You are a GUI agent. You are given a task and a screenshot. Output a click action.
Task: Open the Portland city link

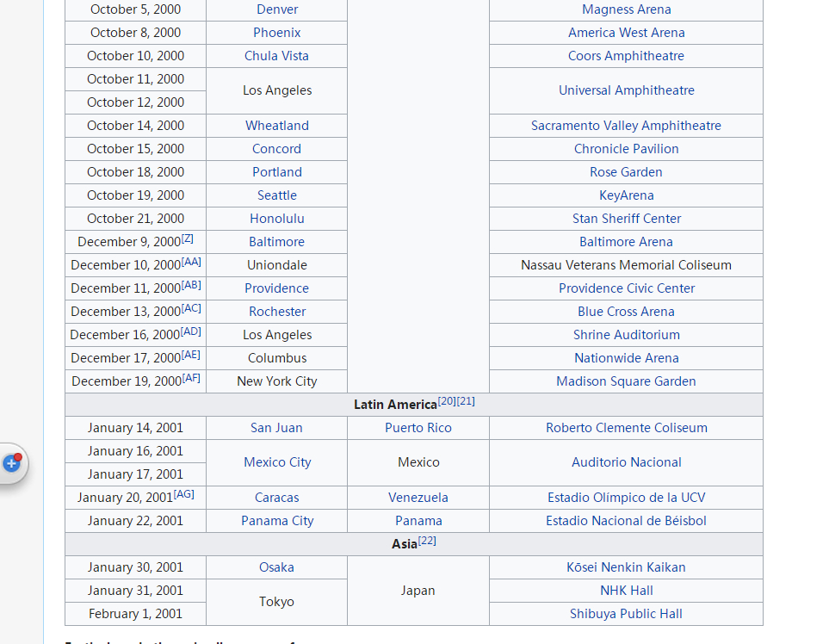click(277, 172)
